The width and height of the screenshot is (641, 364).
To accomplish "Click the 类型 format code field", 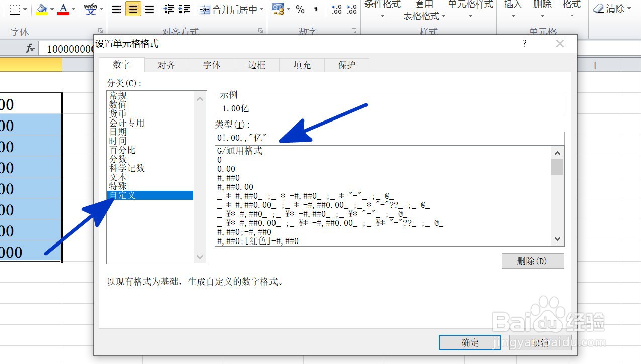I will (390, 138).
